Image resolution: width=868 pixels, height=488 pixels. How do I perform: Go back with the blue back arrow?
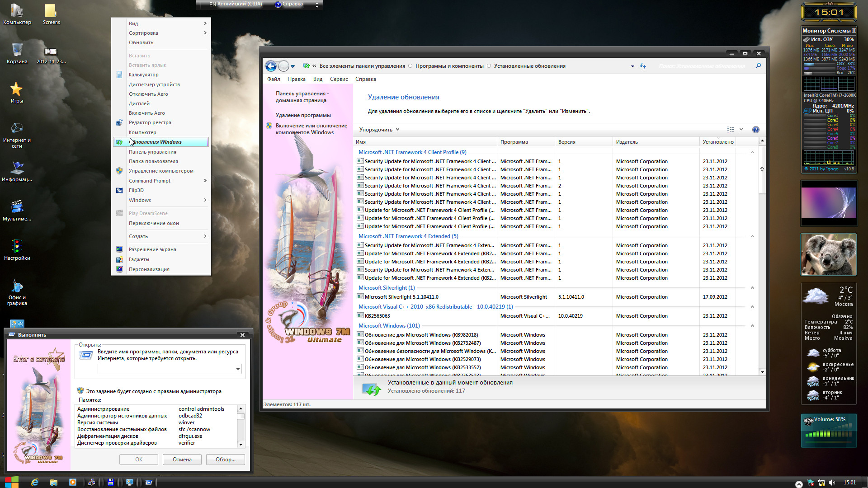pos(271,66)
